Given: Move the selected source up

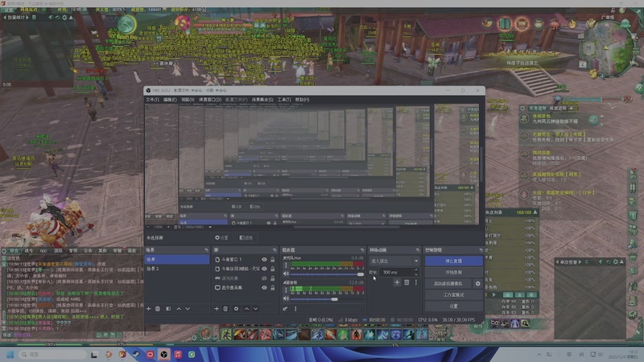Looking at the screenshot, I should click(246, 309).
